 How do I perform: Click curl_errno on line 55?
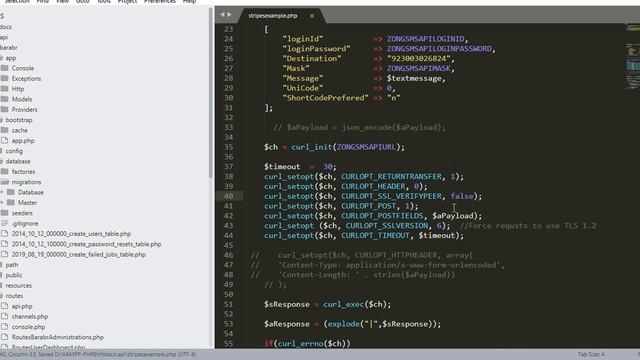(300, 343)
